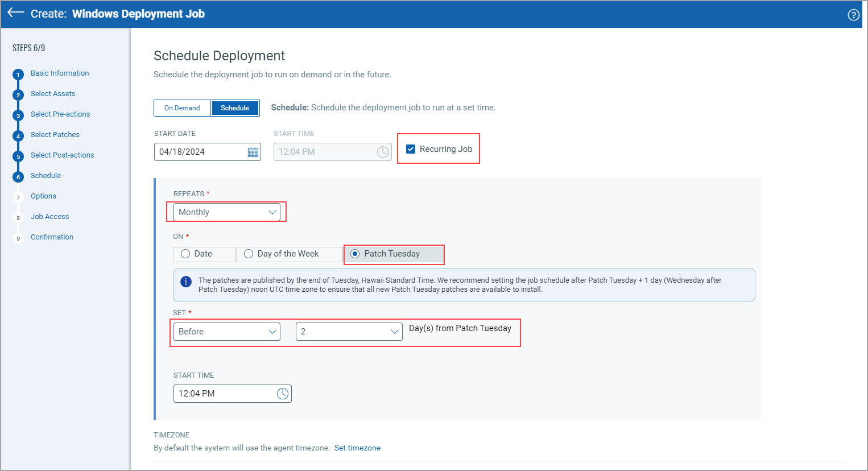Open the help question mark icon
This screenshot has height=471, width=868.
853,15
